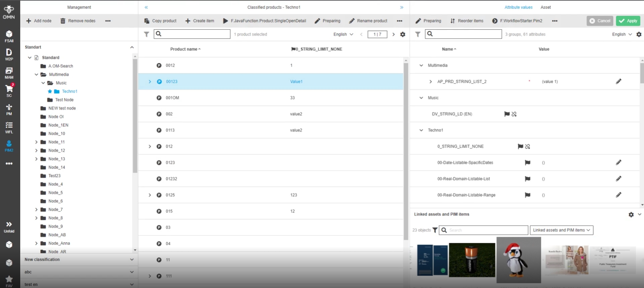Switch to Asset tab
This screenshot has width=644, height=288.
pyautogui.click(x=546, y=7)
